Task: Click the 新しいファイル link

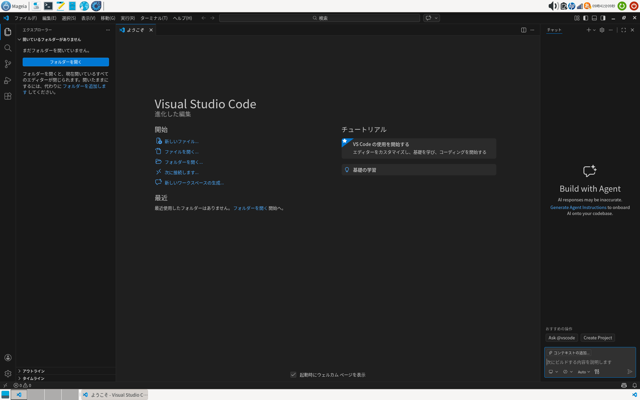Action: [x=181, y=141]
